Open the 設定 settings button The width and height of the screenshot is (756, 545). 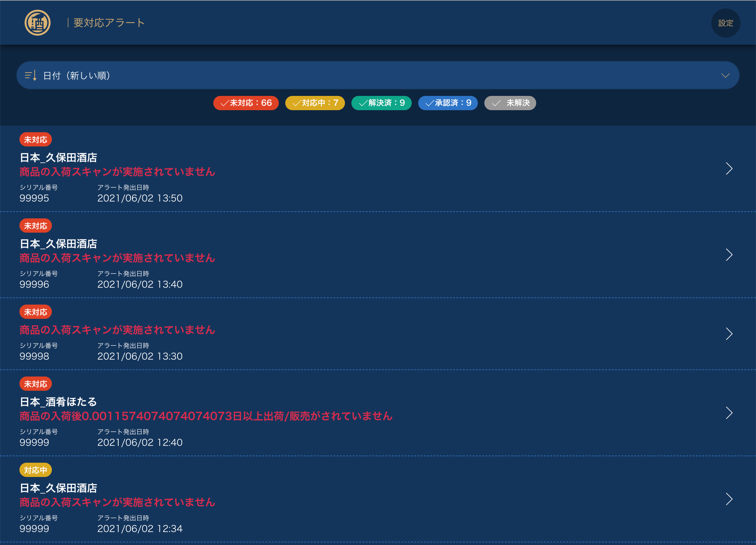725,23
